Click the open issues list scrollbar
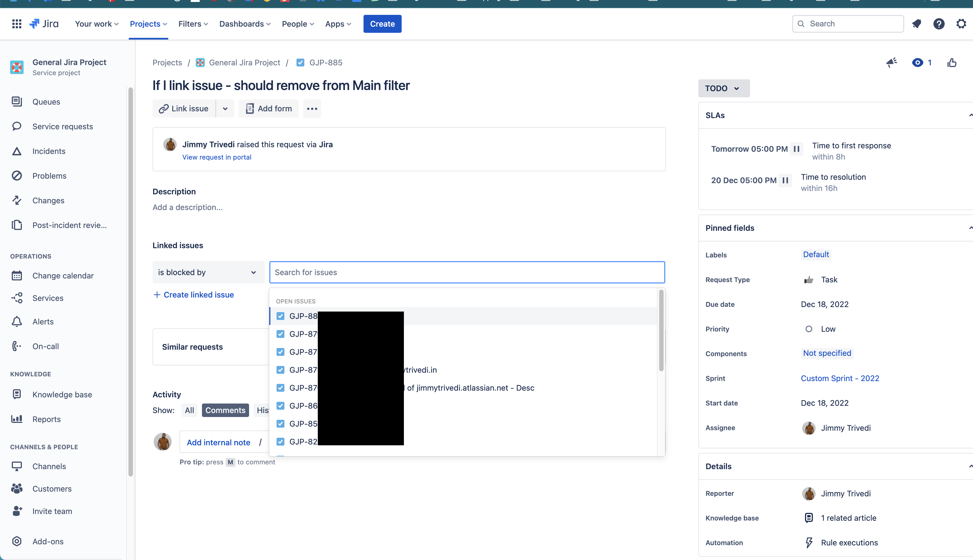 (x=661, y=331)
